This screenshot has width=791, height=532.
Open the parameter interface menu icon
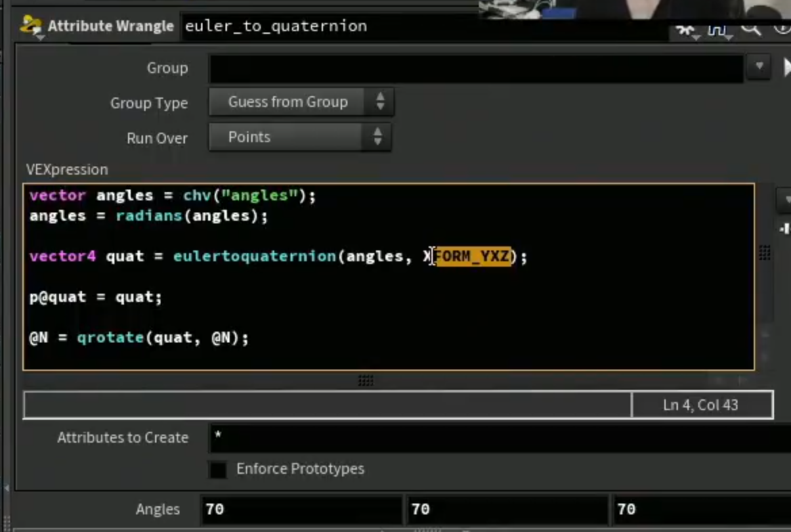click(x=719, y=30)
